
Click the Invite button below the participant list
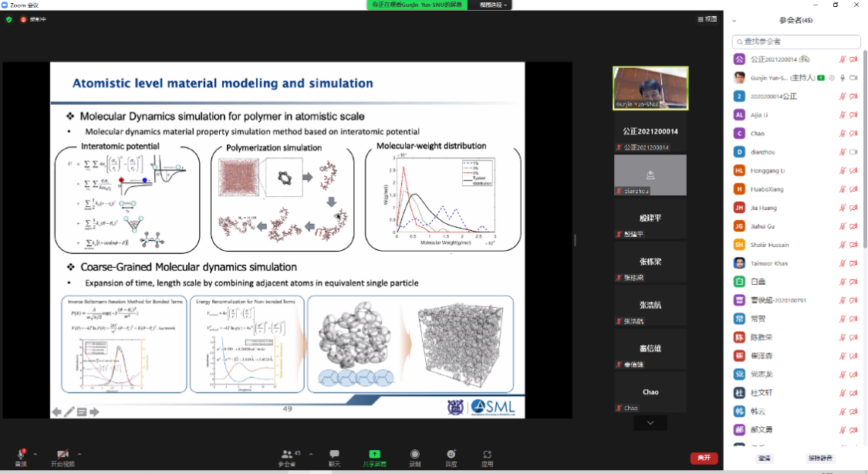point(764,458)
